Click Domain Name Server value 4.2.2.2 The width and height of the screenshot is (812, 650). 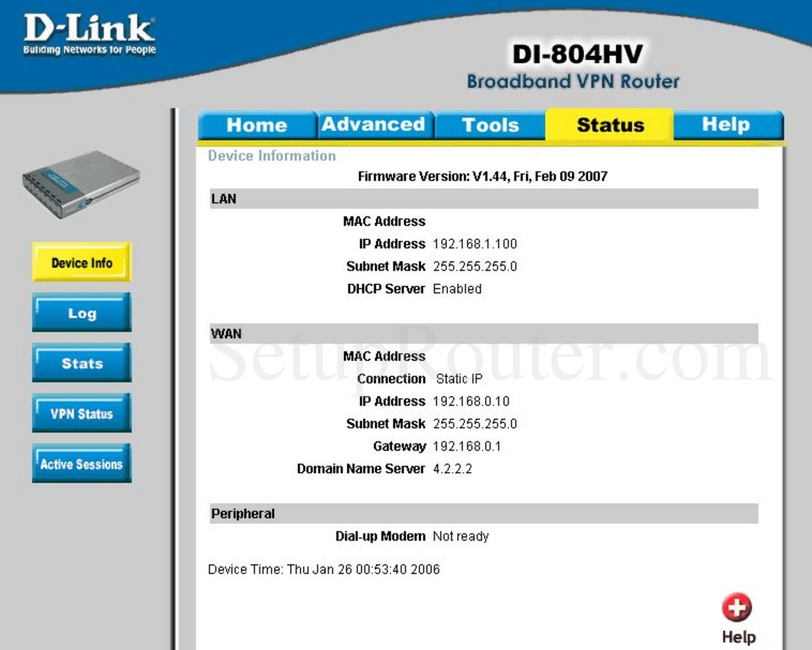[x=453, y=469]
